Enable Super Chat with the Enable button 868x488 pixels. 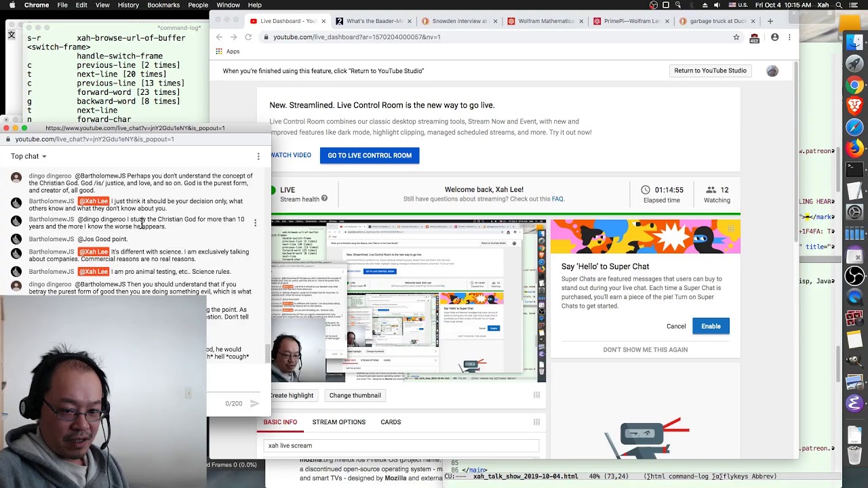point(711,326)
